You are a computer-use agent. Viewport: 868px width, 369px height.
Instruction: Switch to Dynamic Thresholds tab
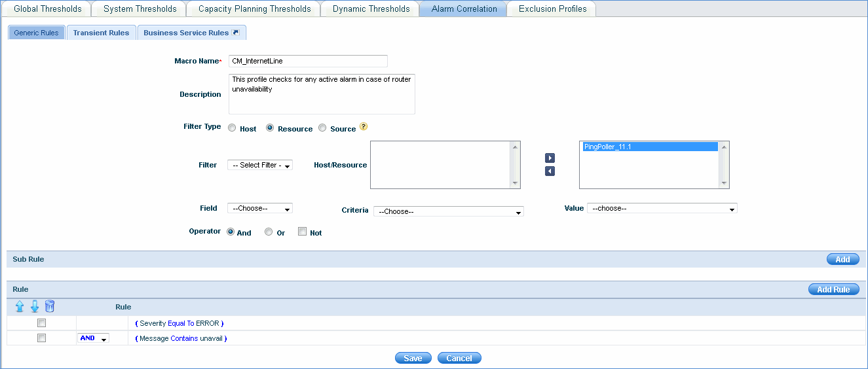click(x=371, y=9)
